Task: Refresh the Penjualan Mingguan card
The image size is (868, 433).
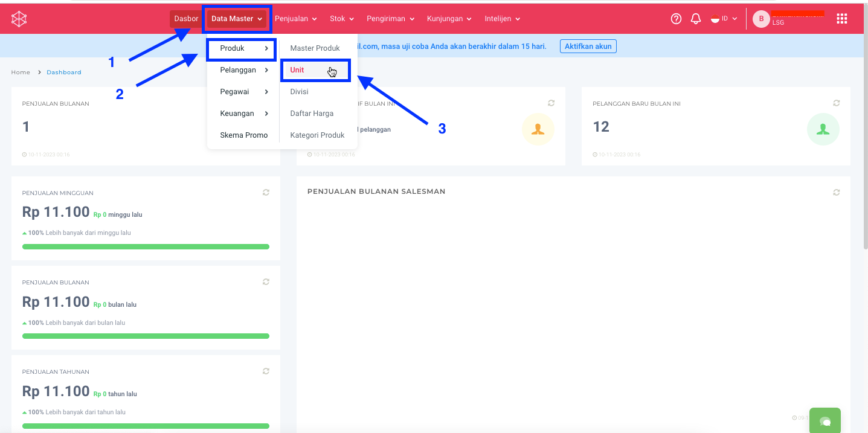Action: [266, 193]
